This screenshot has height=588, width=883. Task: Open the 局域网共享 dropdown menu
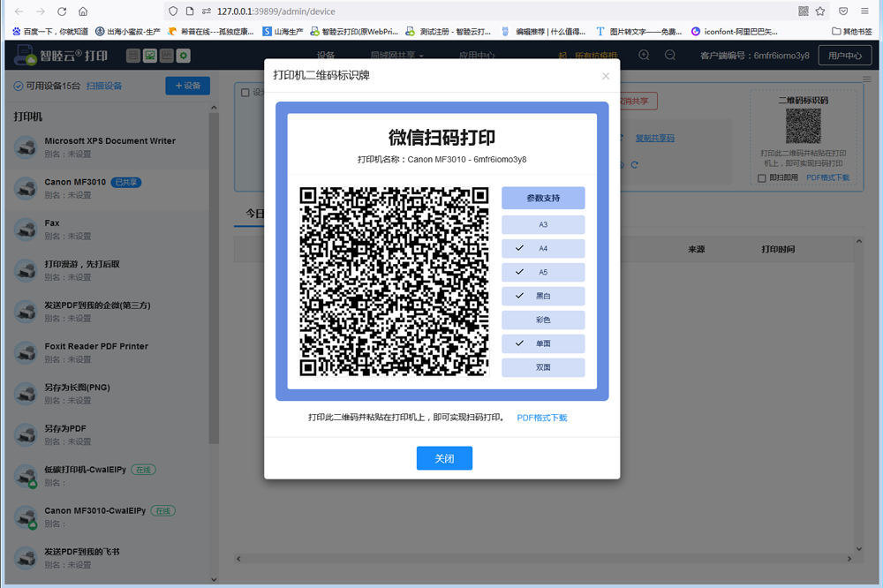396,56
